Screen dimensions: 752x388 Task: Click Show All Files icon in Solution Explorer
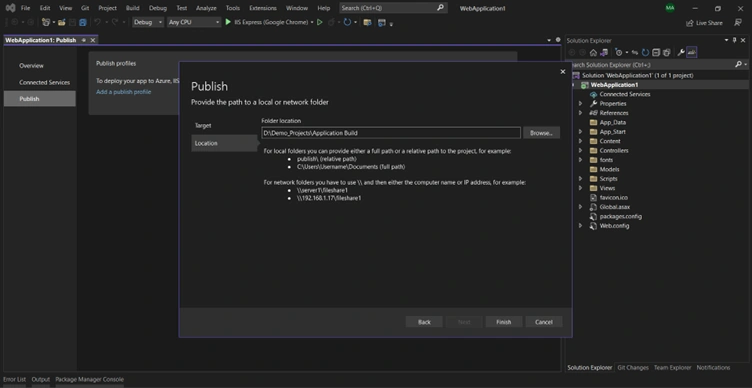click(x=666, y=53)
